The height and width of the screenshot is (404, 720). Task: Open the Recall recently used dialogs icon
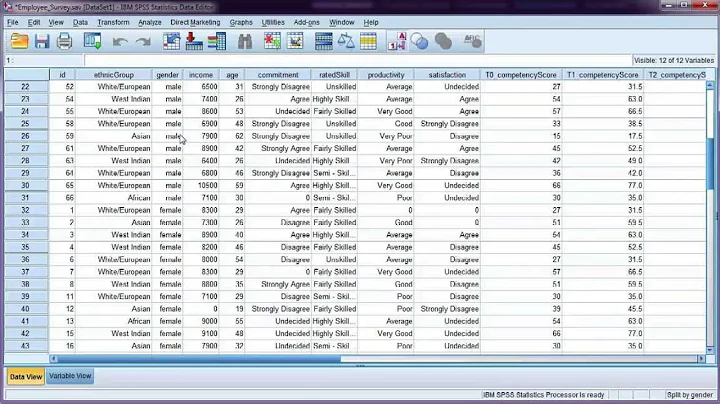(x=92, y=41)
